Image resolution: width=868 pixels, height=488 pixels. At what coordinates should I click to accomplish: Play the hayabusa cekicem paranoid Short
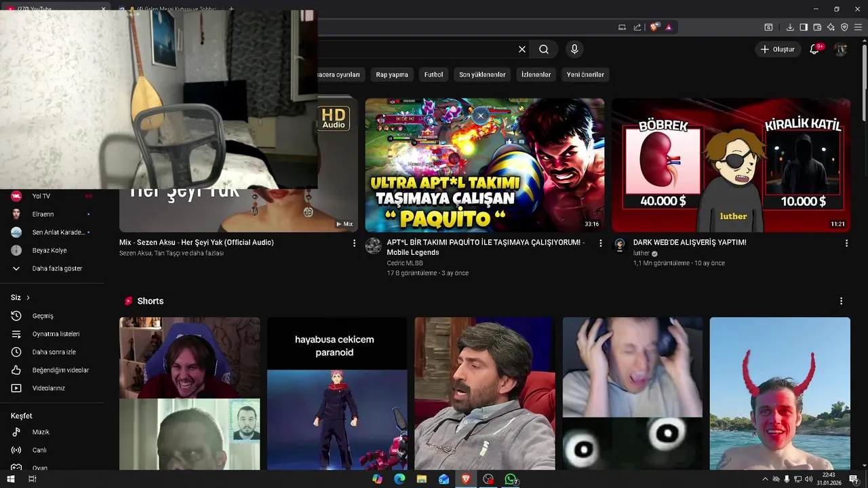(337, 393)
